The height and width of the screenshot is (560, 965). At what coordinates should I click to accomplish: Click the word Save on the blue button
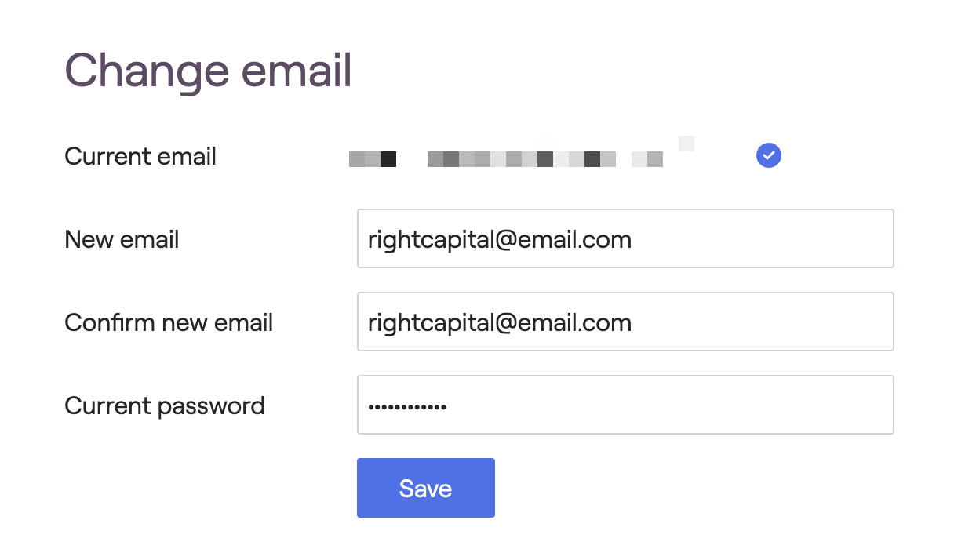[425, 489]
